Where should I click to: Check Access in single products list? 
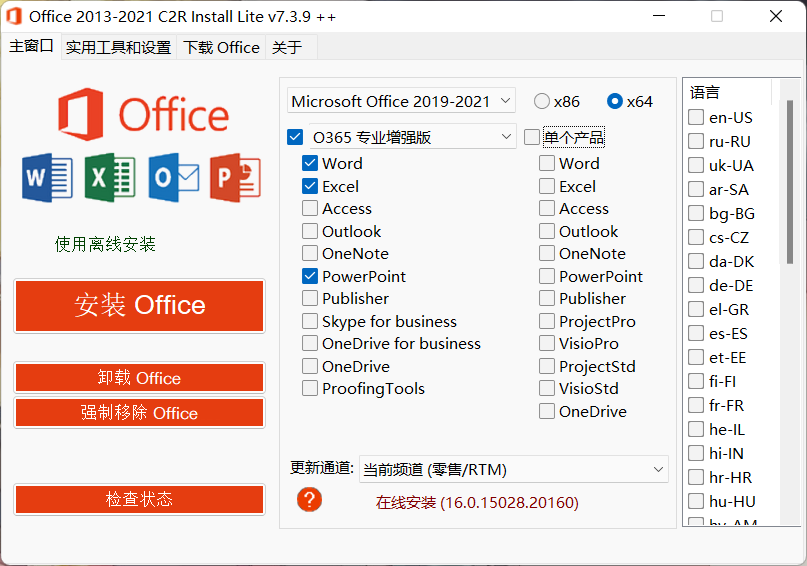(547, 208)
